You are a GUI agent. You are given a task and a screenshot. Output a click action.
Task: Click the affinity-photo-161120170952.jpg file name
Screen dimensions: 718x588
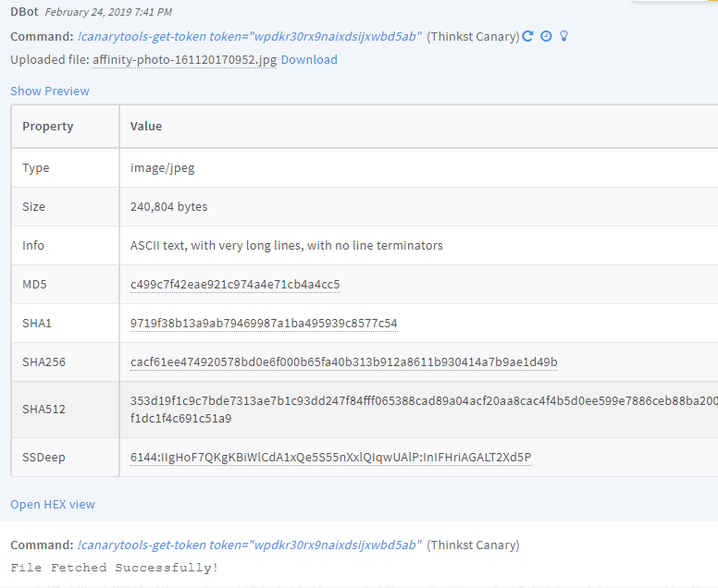pyautogui.click(x=184, y=59)
